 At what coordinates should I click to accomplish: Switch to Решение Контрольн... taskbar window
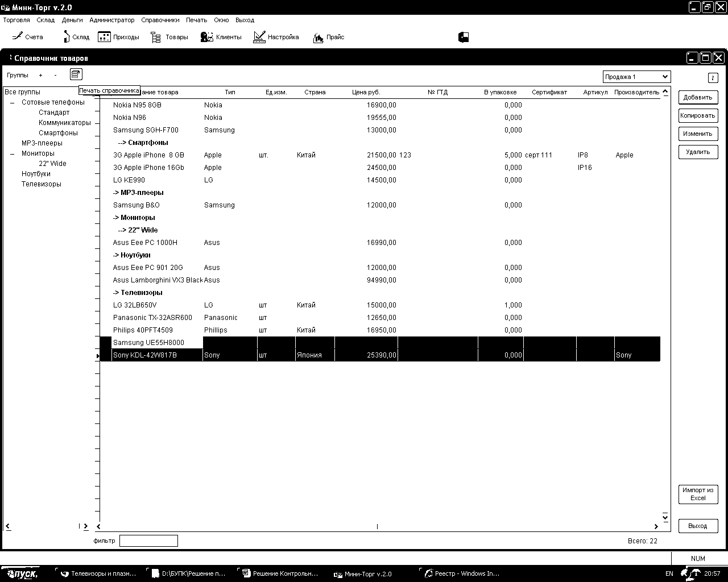pyautogui.click(x=280, y=574)
